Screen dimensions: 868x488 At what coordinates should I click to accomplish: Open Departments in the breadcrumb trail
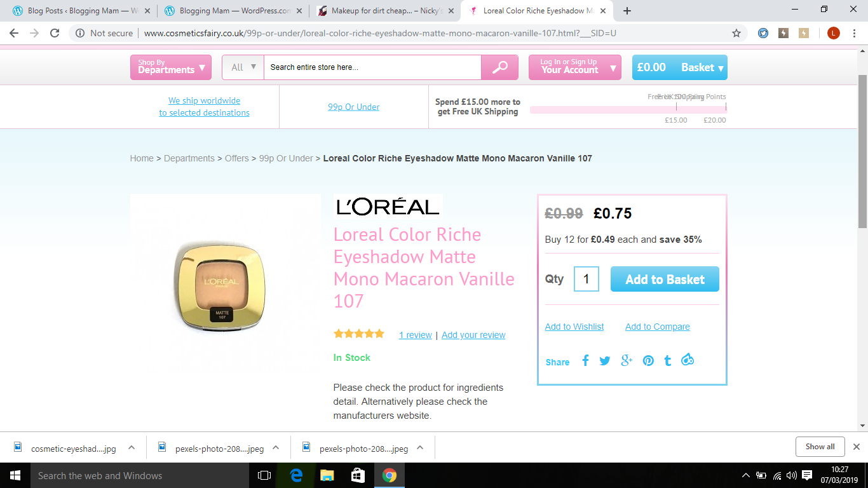tap(189, 158)
